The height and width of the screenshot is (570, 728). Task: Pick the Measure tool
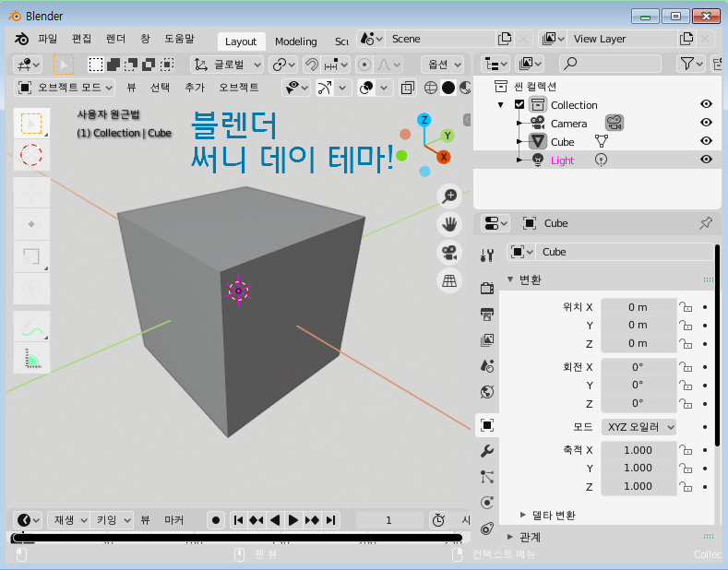(x=31, y=359)
